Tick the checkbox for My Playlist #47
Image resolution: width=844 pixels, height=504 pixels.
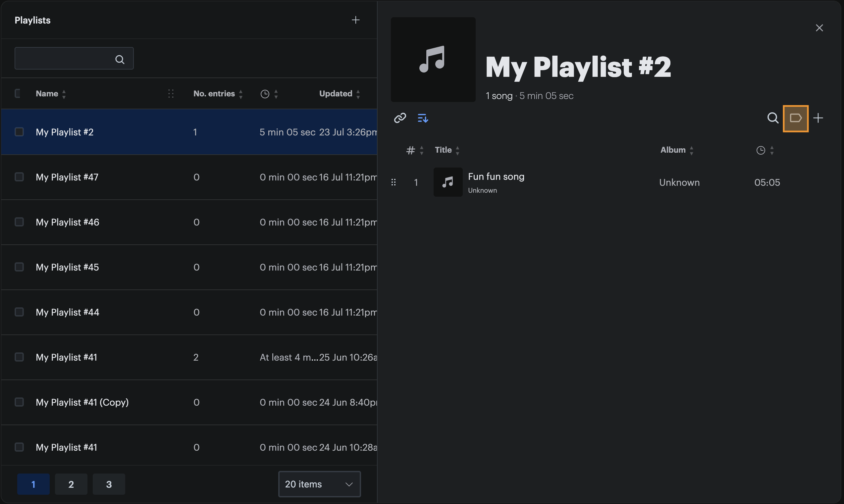point(19,177)
